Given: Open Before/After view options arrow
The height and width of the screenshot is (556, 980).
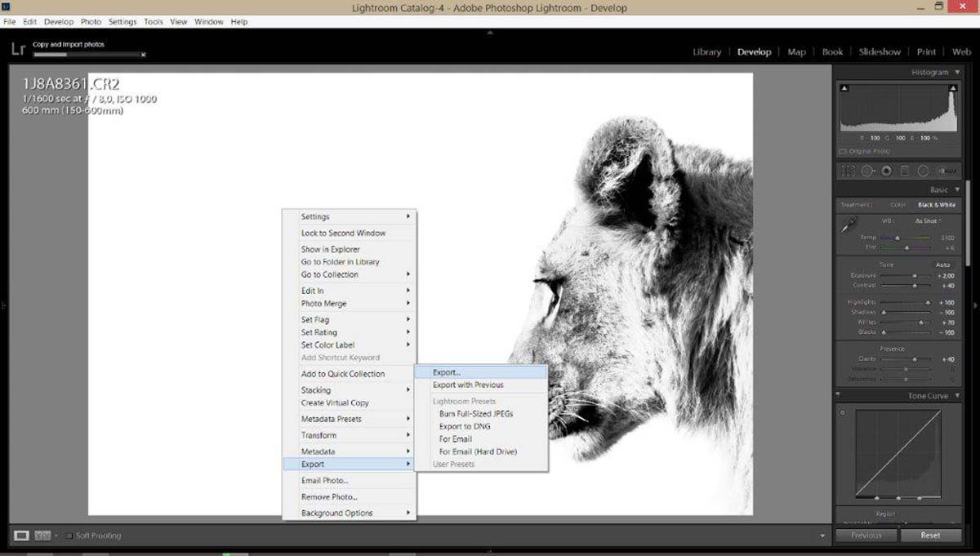Looking at the screenshot, I should 56,536.
